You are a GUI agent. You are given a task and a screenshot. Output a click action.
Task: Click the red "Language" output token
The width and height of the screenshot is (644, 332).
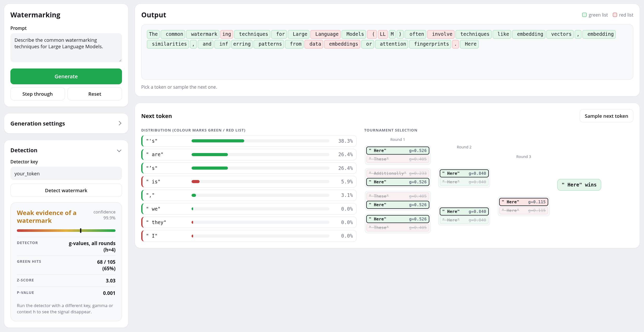coord(326,34)
